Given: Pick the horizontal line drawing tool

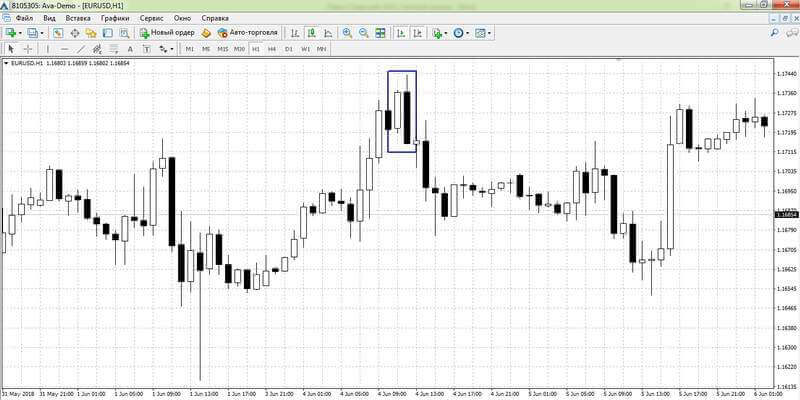Looking at the screenshot, I should 64,49.
